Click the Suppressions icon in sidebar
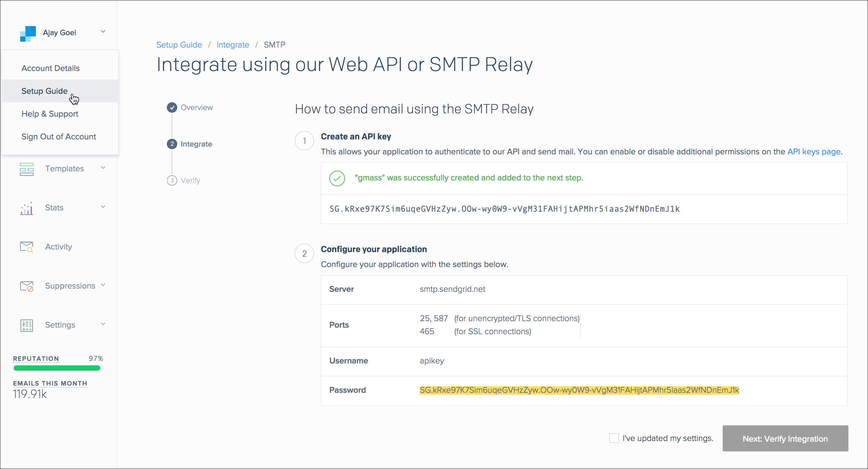This screenshot has width=868, height=469. tap(27, 285)
